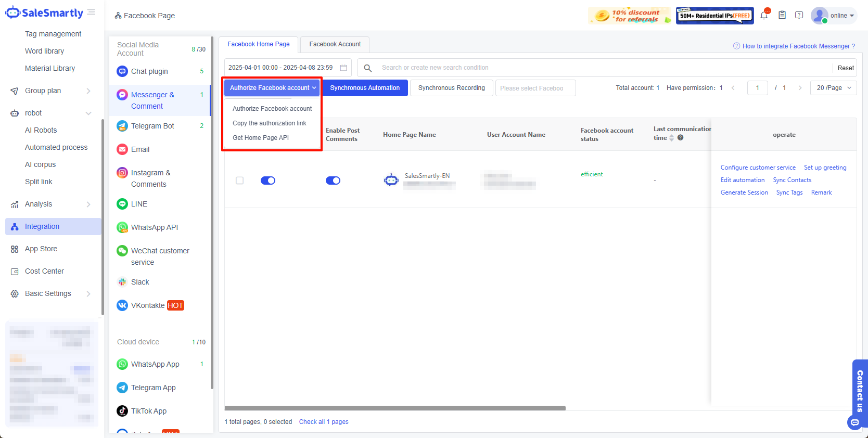Click the page number input box
Viewport: 868px width, 438px height.
[x=757, y=88]
